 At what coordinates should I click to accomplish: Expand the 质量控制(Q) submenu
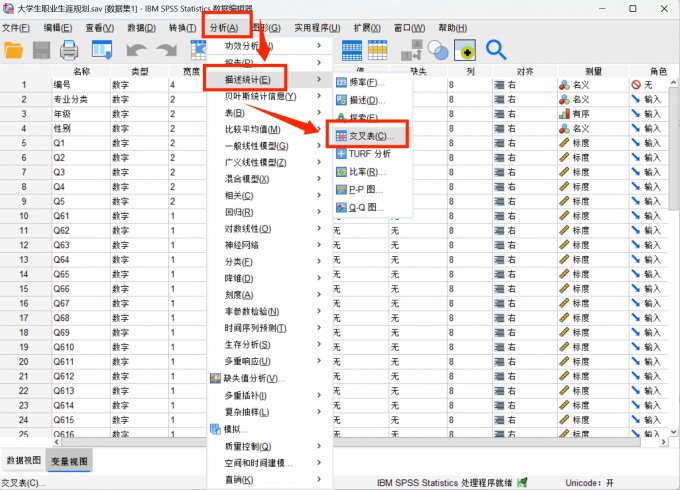(319, 446)
